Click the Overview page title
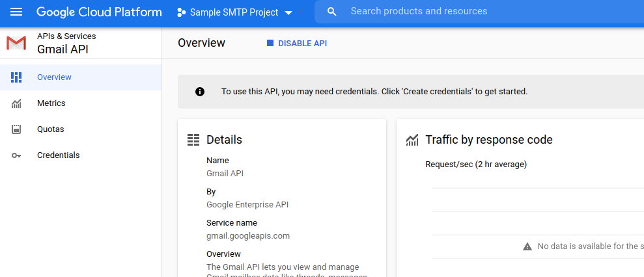This screenshot has height=277, width=644. 201,43
